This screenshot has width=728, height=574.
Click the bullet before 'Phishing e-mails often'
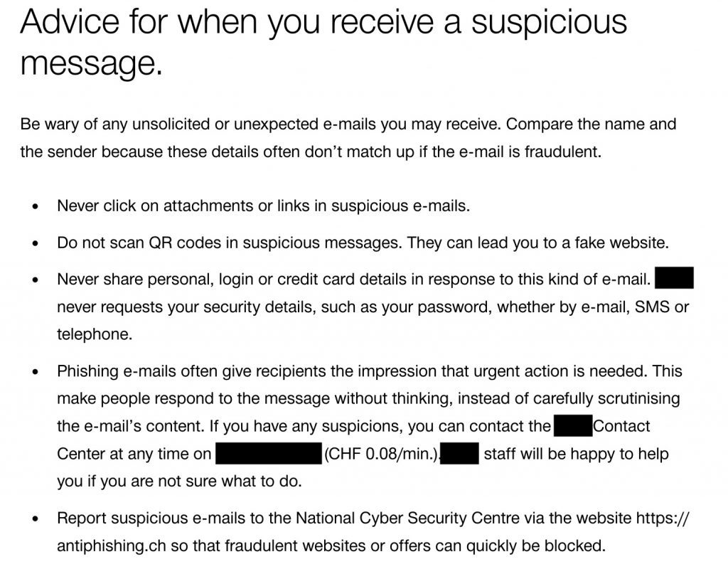point(36,372)
